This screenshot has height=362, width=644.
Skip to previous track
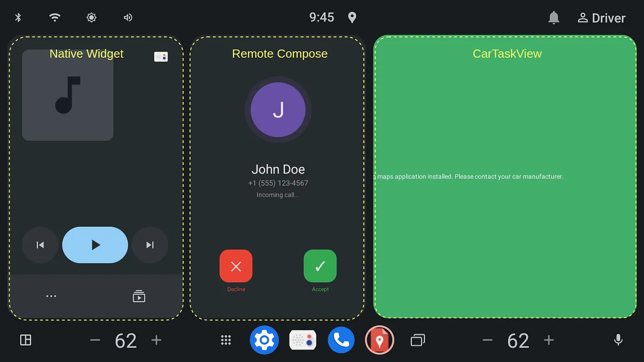(40, 245)
